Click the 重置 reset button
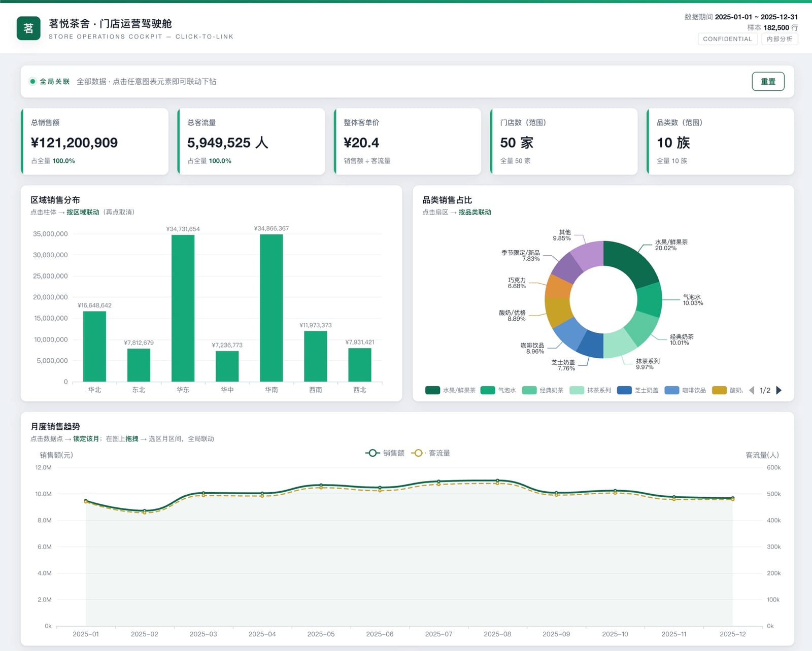This screenshot has height=651, width=812. [768, 81]
